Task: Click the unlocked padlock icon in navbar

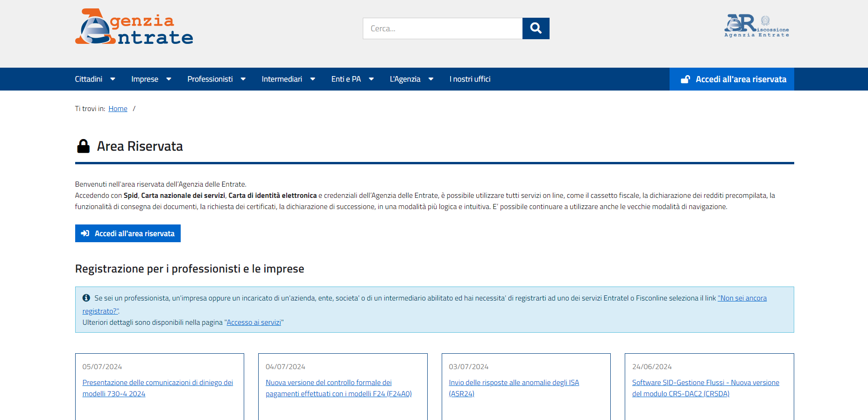Action: [x=685, y=79]
